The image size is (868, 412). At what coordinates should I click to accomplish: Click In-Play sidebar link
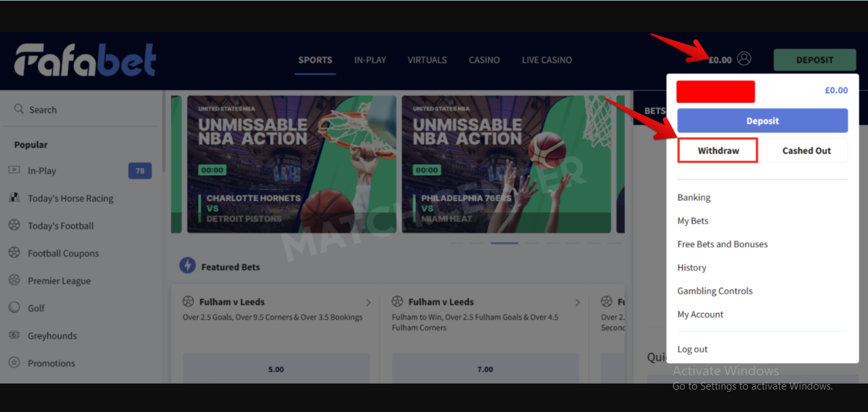click(42, 170)
